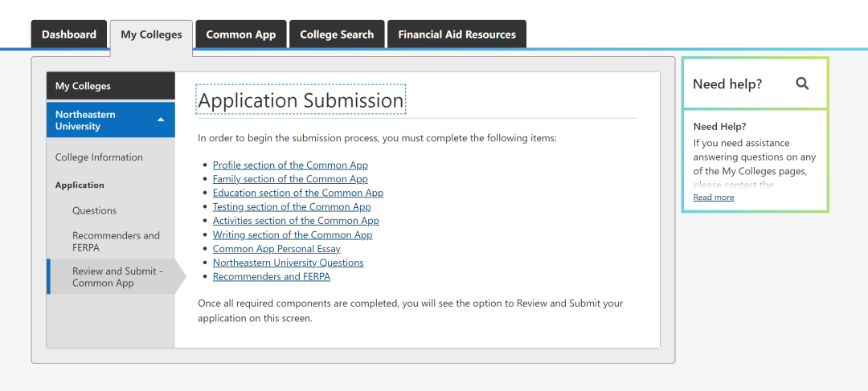The width and height of the screenshot is (868, 391).
Task: Click Education section of the Common App link
Action: 298,193
